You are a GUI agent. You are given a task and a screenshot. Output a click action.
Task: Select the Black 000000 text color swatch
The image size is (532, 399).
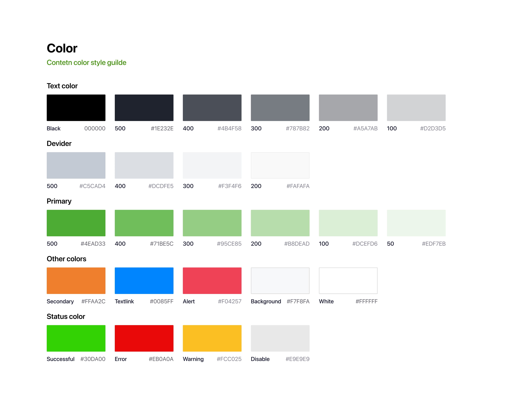(76, 108)
